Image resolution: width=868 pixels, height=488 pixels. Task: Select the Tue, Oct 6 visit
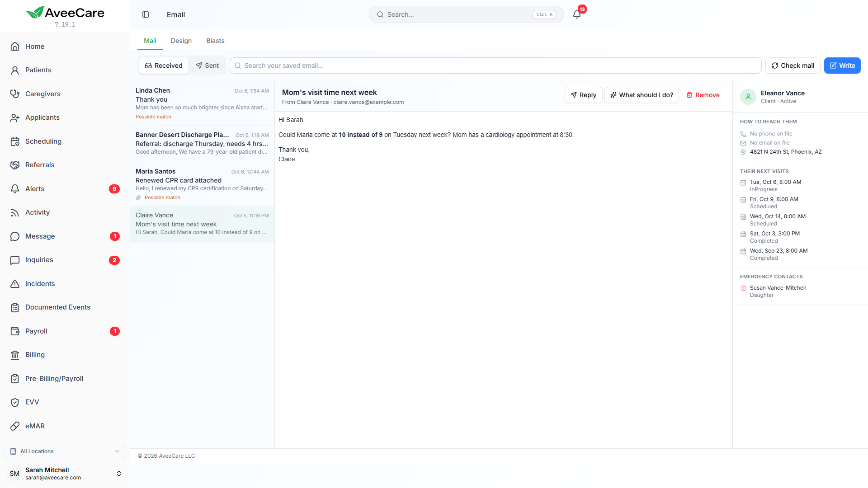click(775, 185)
